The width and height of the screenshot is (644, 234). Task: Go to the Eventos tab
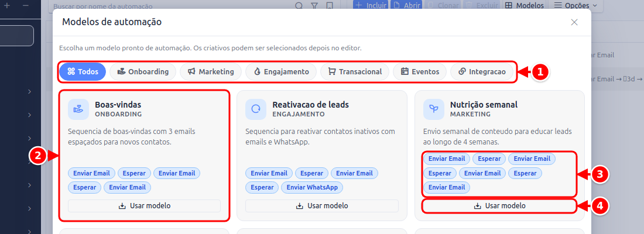click(x=420, y=71)
